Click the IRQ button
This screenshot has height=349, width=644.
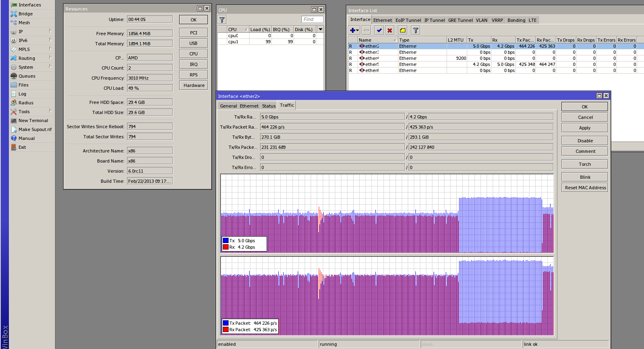(x=193, y=64)
